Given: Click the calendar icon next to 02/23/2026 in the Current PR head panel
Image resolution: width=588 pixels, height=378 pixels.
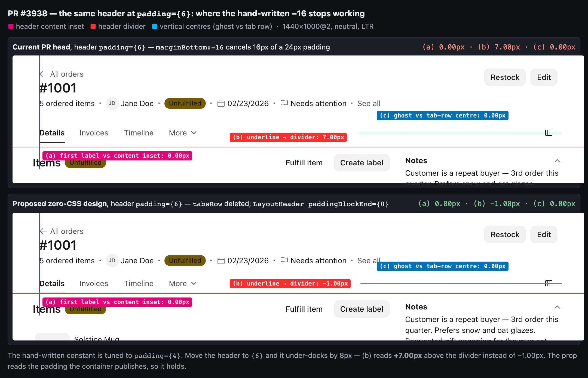Looking at the screenshot, I should (221, 104).
